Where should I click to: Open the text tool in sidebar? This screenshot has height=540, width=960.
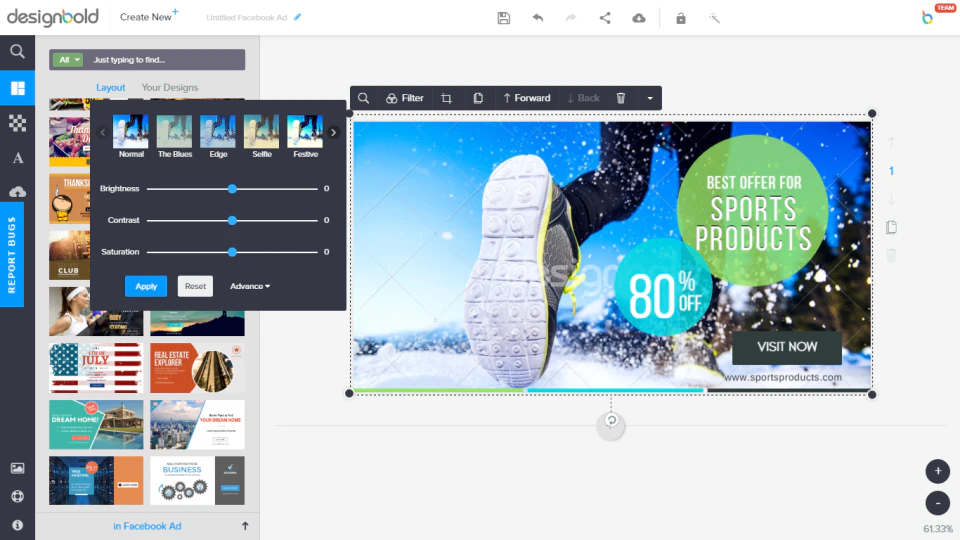(18, 158)
